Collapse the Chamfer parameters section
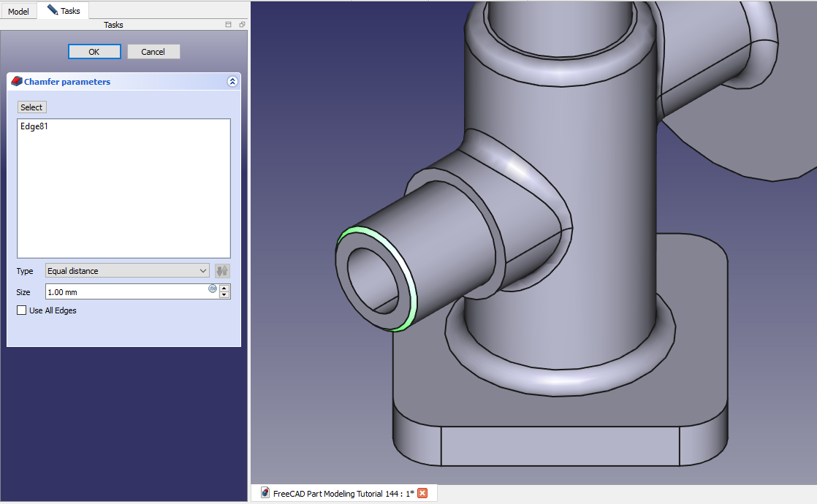The image size is (817, 504). (x=232, y=82)
